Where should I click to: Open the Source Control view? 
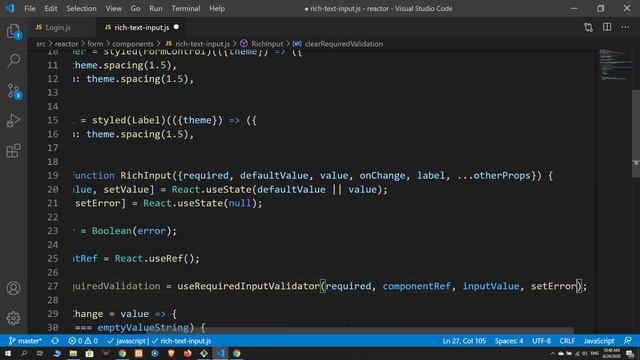14,91
